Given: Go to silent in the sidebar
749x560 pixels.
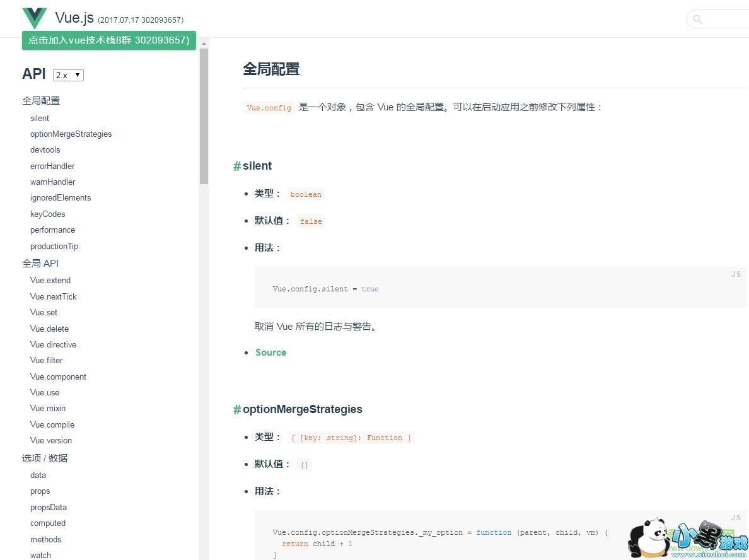Looking at the screenshot, I should (40, 118).
